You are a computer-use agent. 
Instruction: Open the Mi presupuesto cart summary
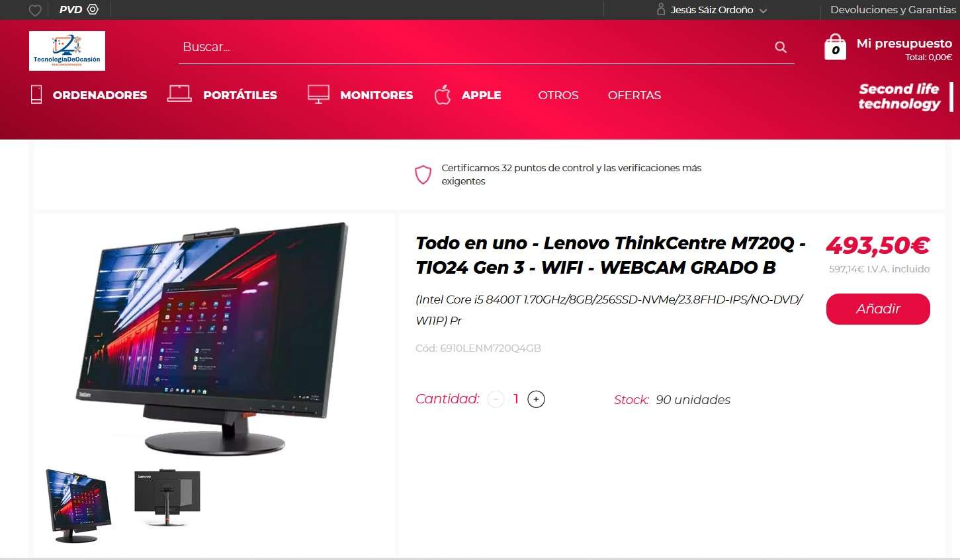click(904, 49)
